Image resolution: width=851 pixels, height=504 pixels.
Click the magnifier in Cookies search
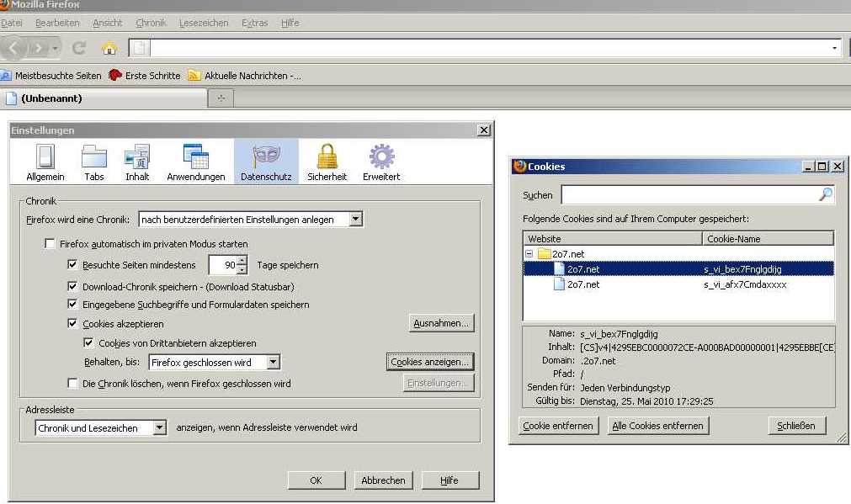pos(826,194)
